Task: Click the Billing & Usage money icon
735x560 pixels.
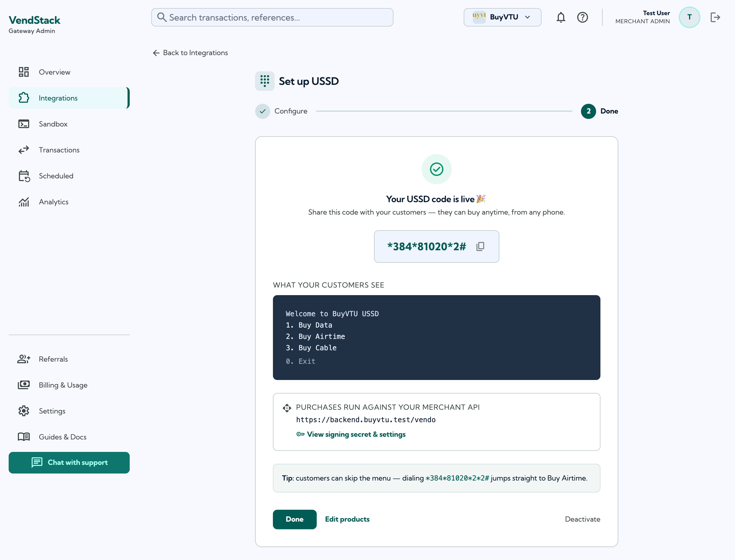Action: click(24, 385)
